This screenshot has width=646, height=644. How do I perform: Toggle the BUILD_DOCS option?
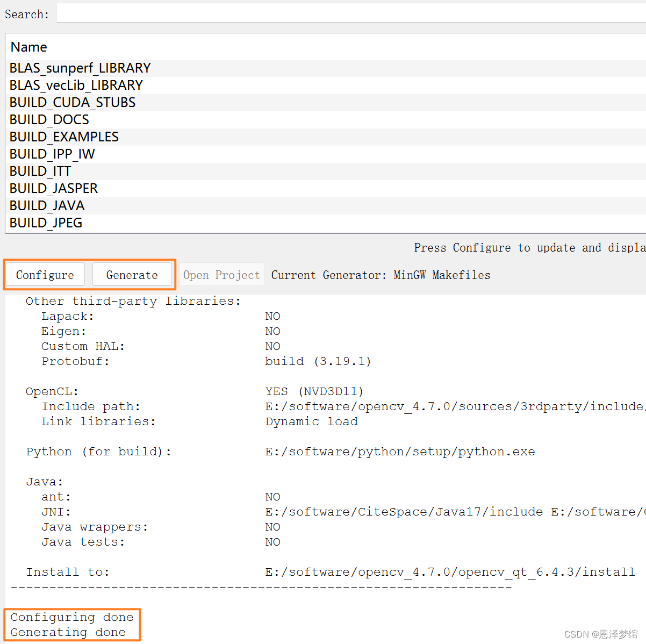(49, 119)
